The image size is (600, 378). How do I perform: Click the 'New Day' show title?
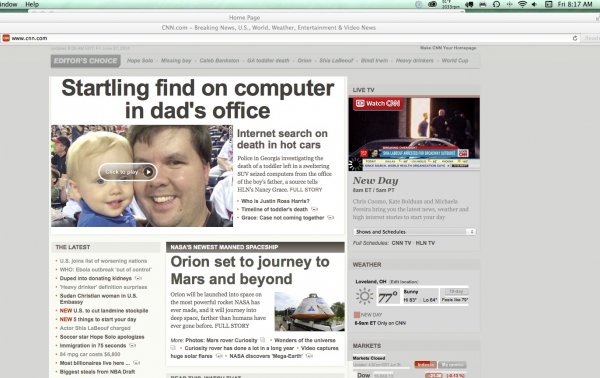[x=376, y=180]
